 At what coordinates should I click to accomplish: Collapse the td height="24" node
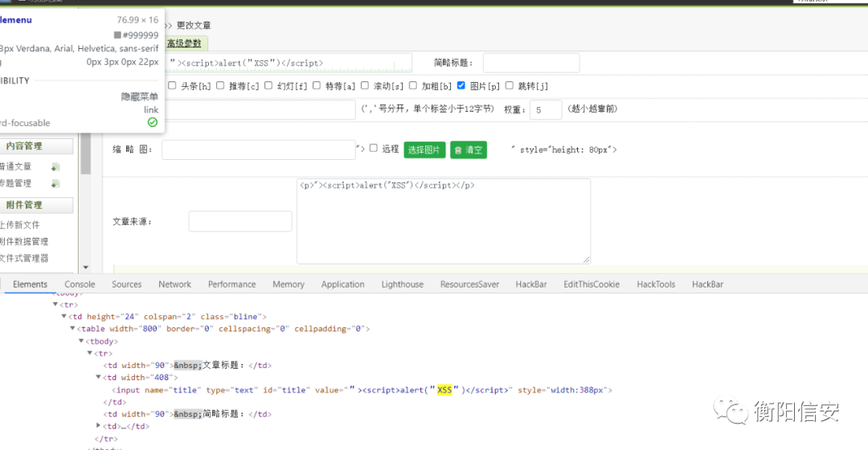[63, 317]
